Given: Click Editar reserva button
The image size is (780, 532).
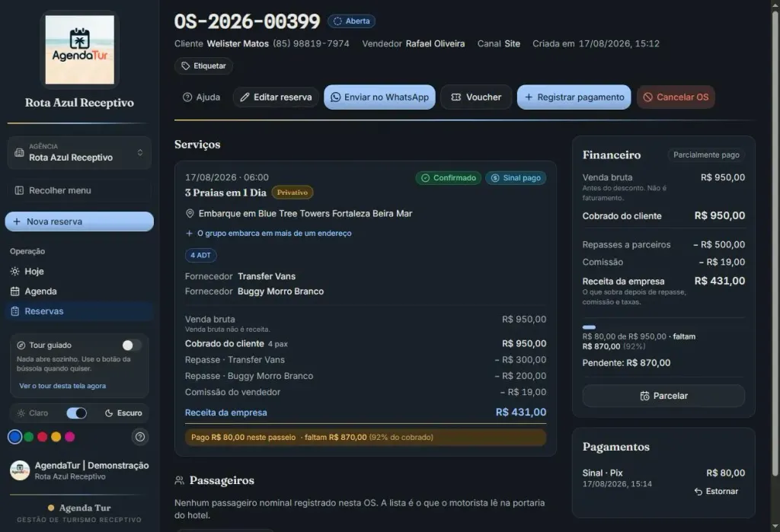Looking at the screenshot, I should tap(276, 97).
